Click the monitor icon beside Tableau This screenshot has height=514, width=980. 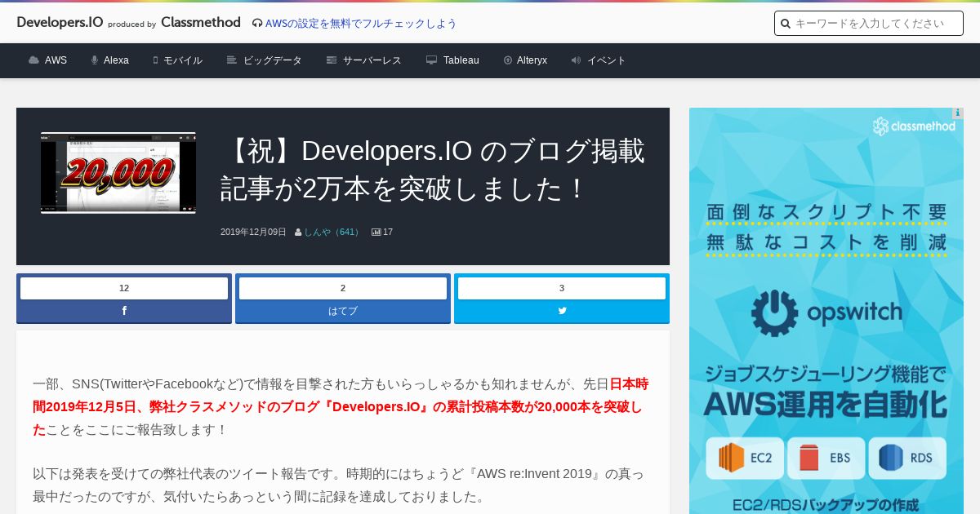pos(431,60)
